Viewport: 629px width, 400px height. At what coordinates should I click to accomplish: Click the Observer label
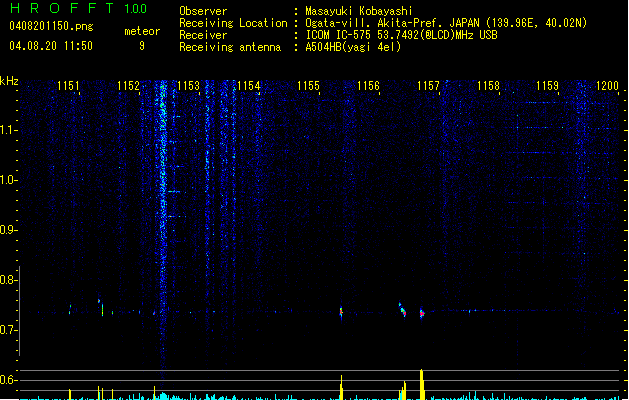click(x=203, y=11)
